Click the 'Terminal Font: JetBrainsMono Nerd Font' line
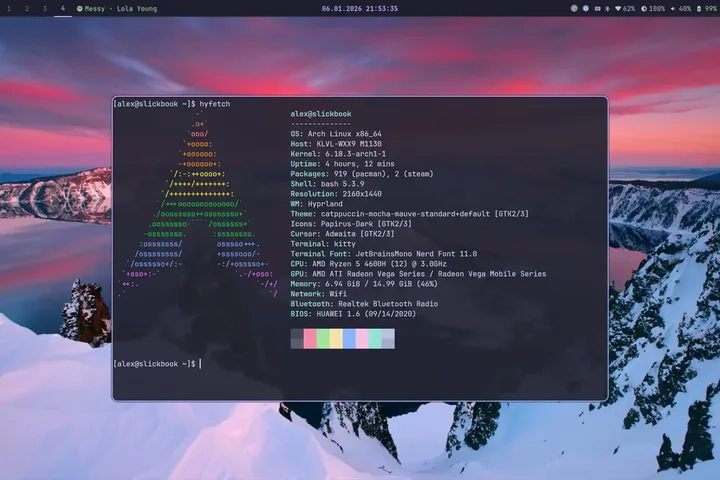Screen dimensions: 720x480 (384, 254)
